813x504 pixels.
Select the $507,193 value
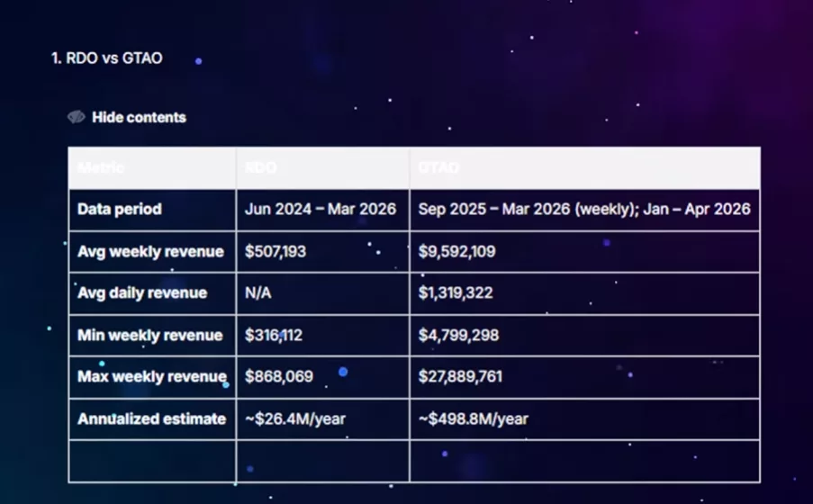(276, 252)
